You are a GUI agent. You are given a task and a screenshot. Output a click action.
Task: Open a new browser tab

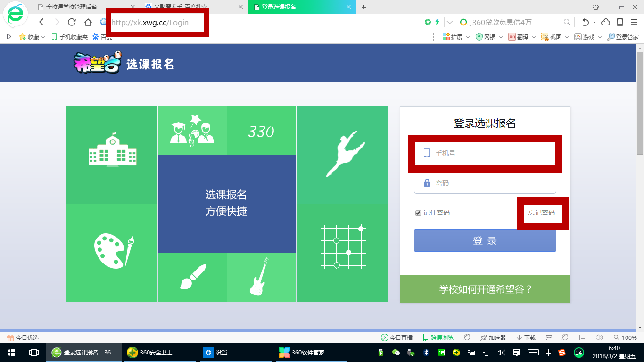[x=363, y=7]
